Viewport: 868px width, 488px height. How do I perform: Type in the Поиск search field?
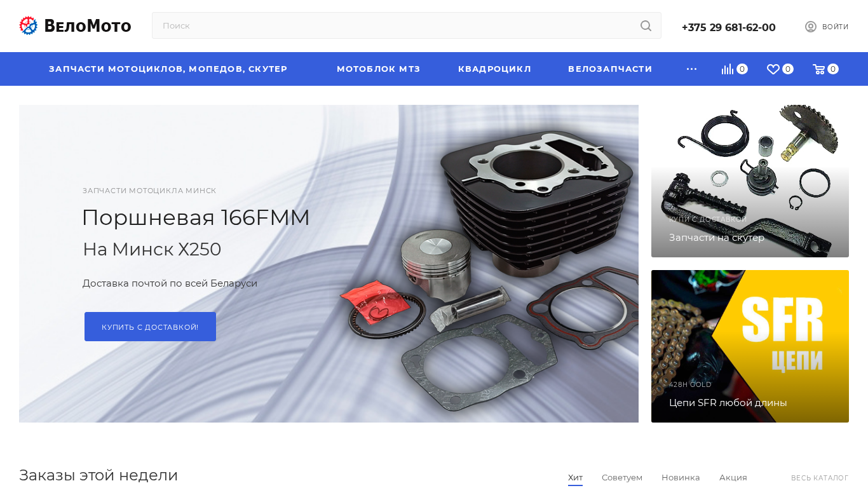pyautogui.click(x=394, y=26)
